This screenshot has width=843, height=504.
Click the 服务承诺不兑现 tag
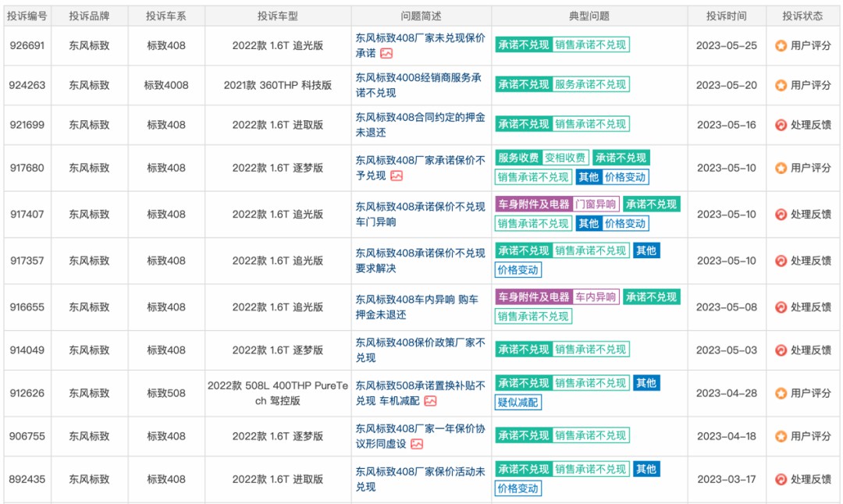[591, 84]
